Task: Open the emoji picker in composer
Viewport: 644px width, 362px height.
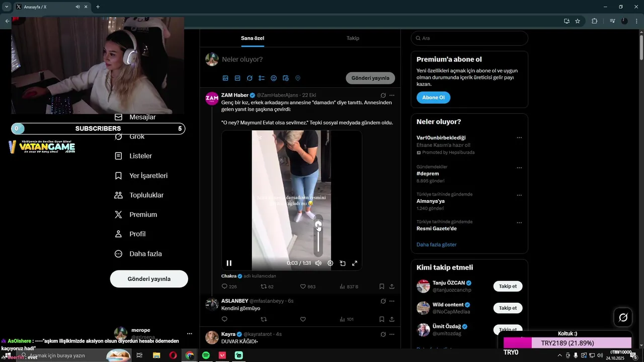Action: (x=274, y=78)
